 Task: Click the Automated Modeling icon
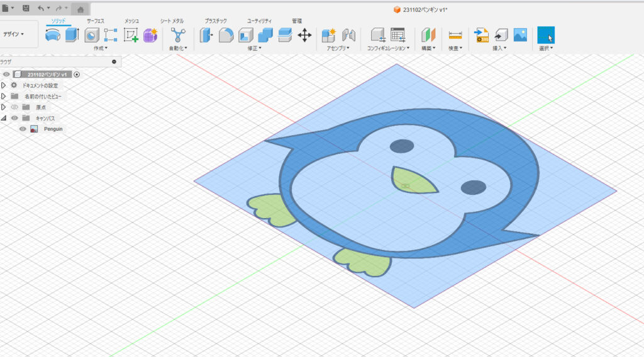pyautogui.click(x=178, y=35)
